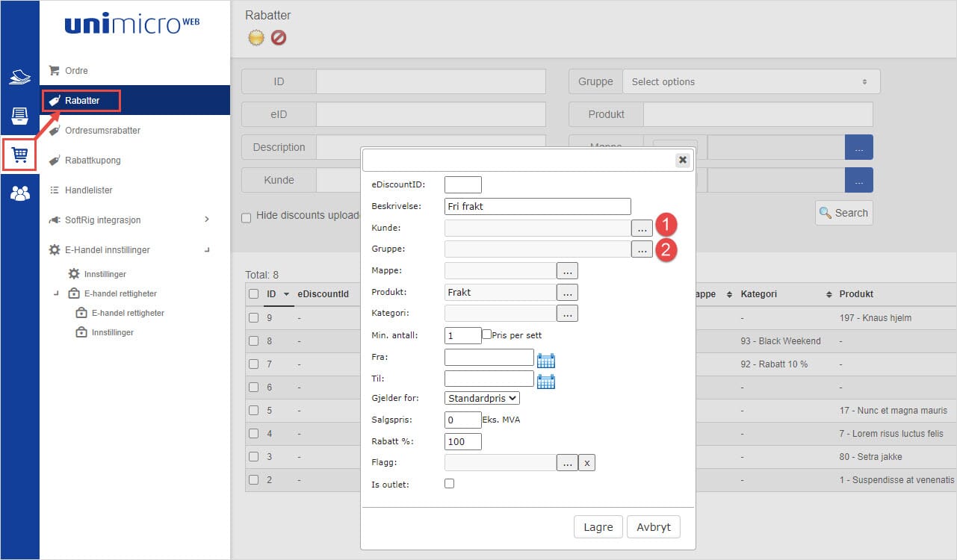This screenshot has height=560, width=957.
Task: Close the discount dialog with X
Action: point(682,160)
